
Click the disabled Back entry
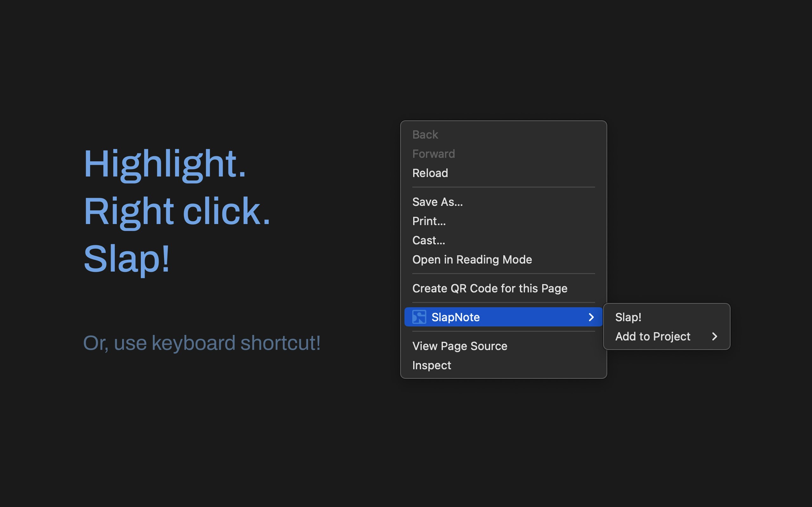coord(425,134)
